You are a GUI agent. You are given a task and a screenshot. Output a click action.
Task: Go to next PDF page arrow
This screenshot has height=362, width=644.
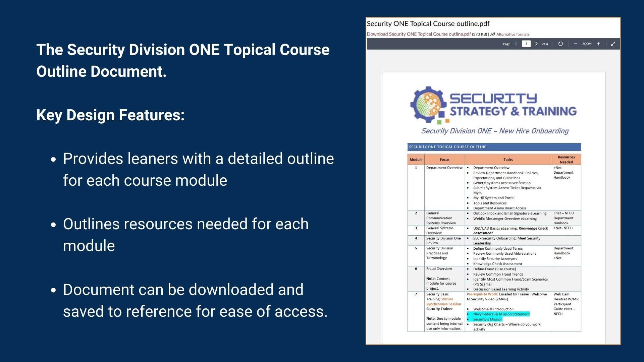click(x=536, y=44)
